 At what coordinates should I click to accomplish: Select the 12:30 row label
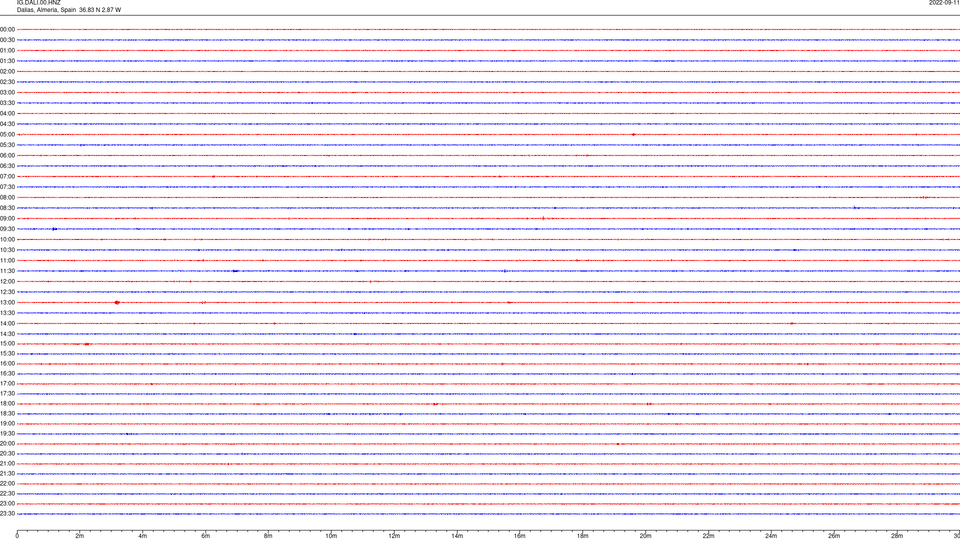pyautogui.click(x=7, y=292)
